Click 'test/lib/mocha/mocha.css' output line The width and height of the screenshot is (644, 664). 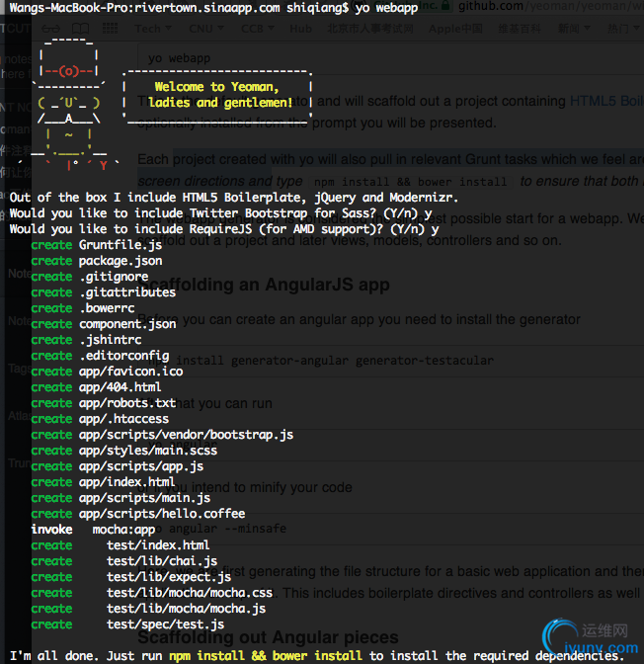click(x=152, y=593)
